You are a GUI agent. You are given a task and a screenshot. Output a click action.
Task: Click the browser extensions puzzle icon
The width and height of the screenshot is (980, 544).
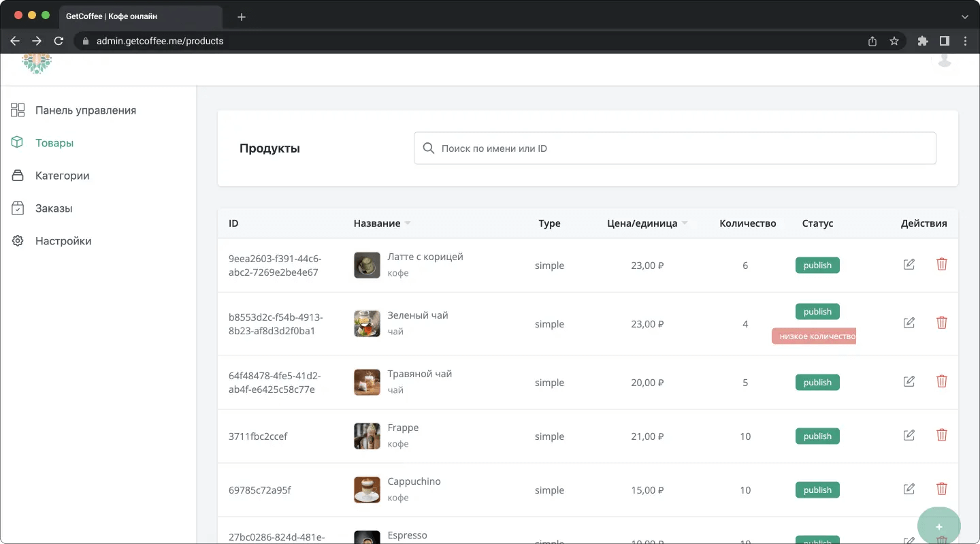[922, 41]
